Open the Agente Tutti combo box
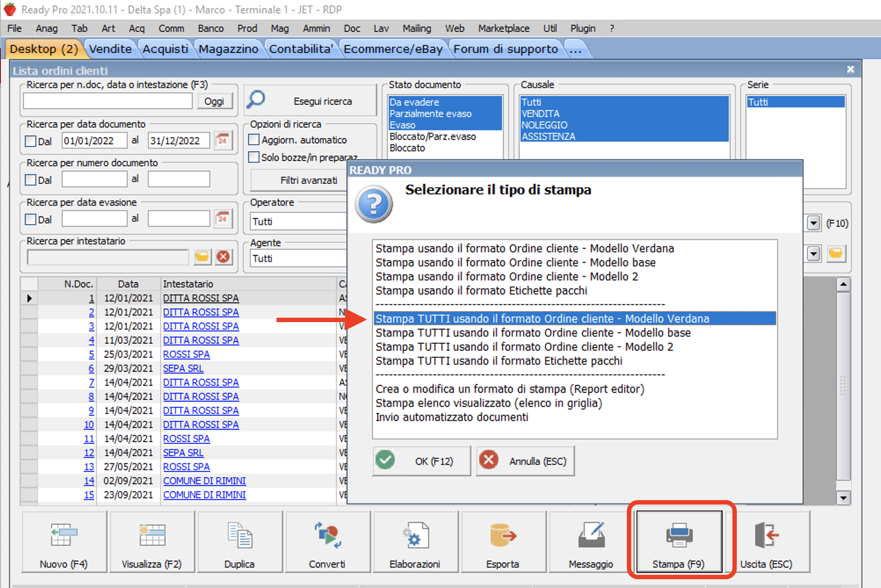The width and height of the screenshot is (881, 588). [299, 258]
